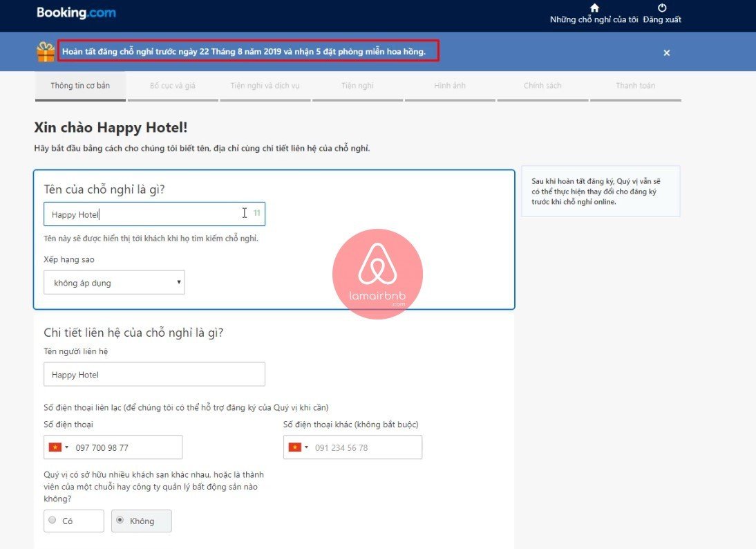
Task: Open Tiện nghi và dịch vụ tab
Action: [x=265, y=85]
